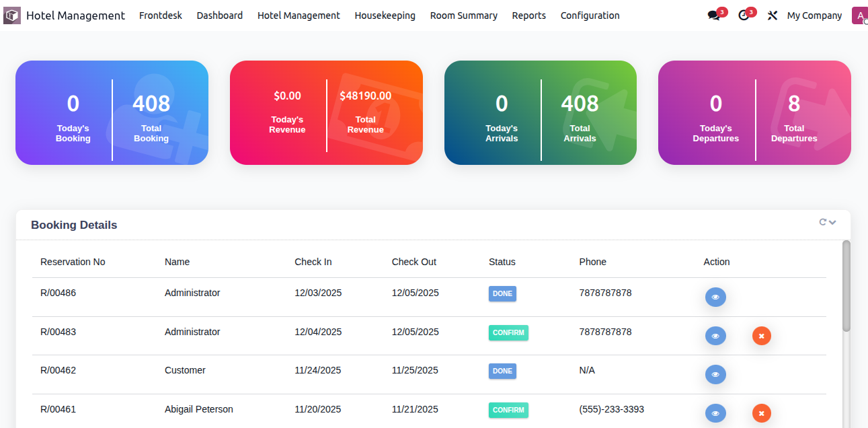Image resolution: width=868 pixels, height=428 pixels.
Task: Open the Frontdesk menu
Action: pos(160,15)
